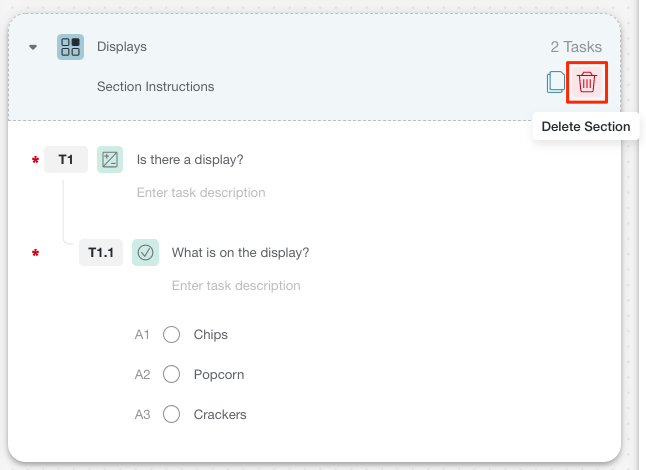Select the Crackers radio option
The height and width of the screenshot is (470, 646).
(171, 414)
